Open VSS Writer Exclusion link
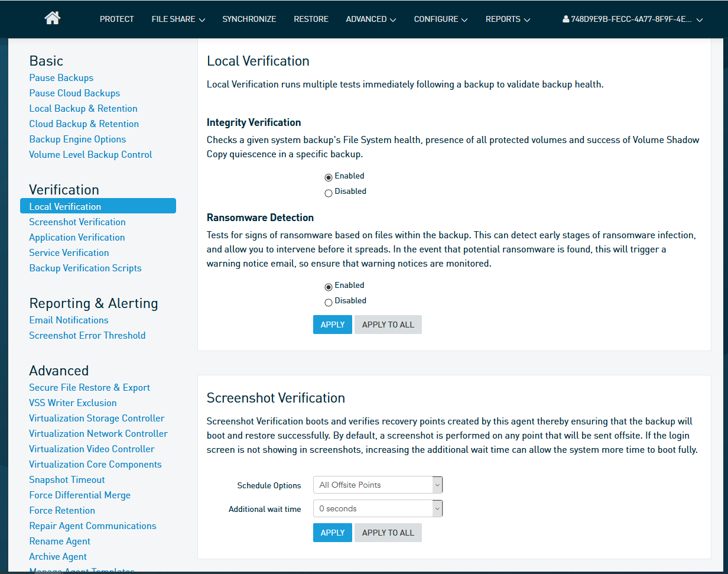The image size is (728, 574). (x=73, y=403)
